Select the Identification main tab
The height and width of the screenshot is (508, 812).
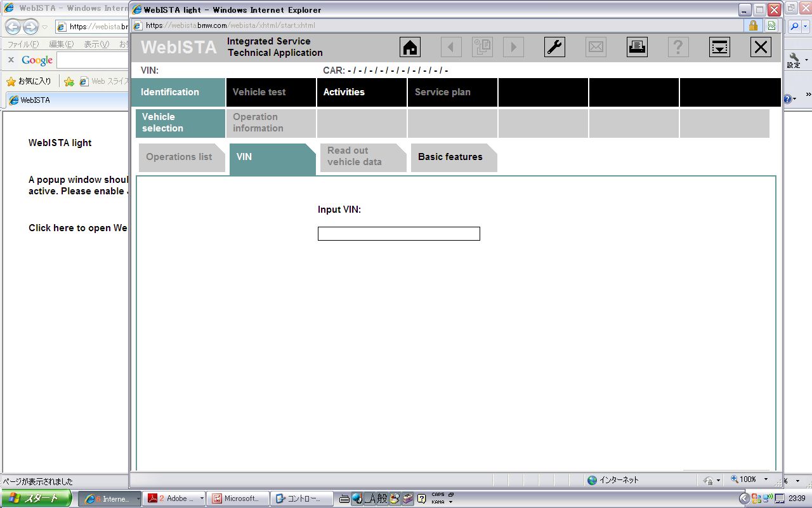click(x=178, y=92)
